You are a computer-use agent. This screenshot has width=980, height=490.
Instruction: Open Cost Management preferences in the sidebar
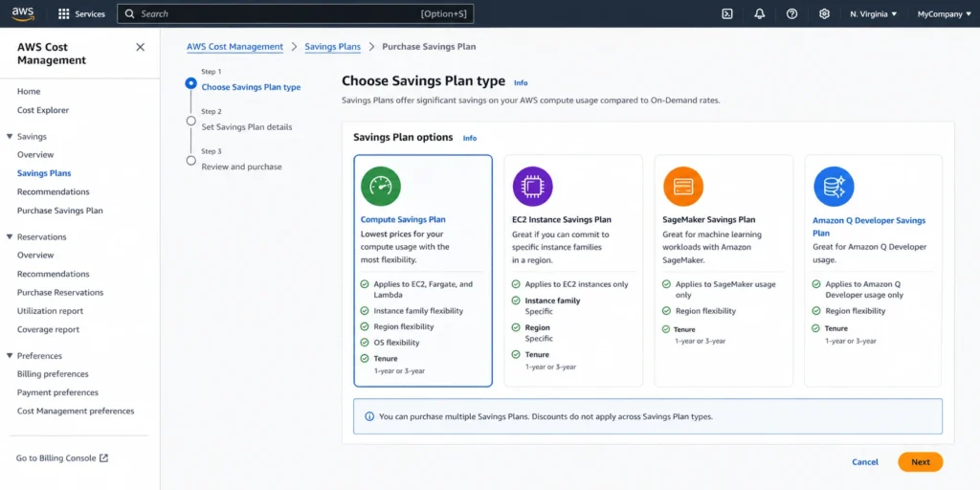pos(76,412)
